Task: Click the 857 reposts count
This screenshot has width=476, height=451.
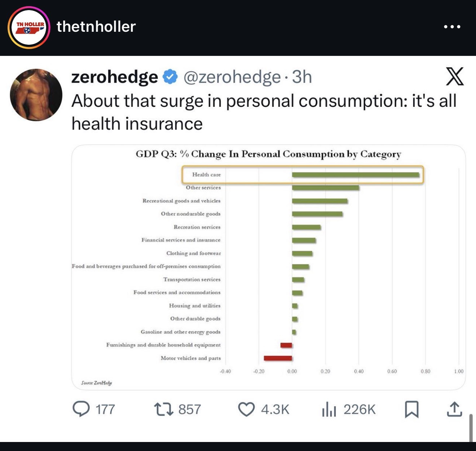Action: pos(189,410)
